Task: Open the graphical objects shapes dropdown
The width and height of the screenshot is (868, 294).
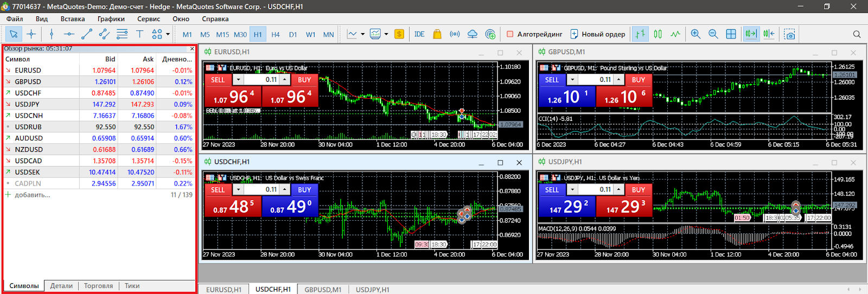Action: (x=168, y=34)
